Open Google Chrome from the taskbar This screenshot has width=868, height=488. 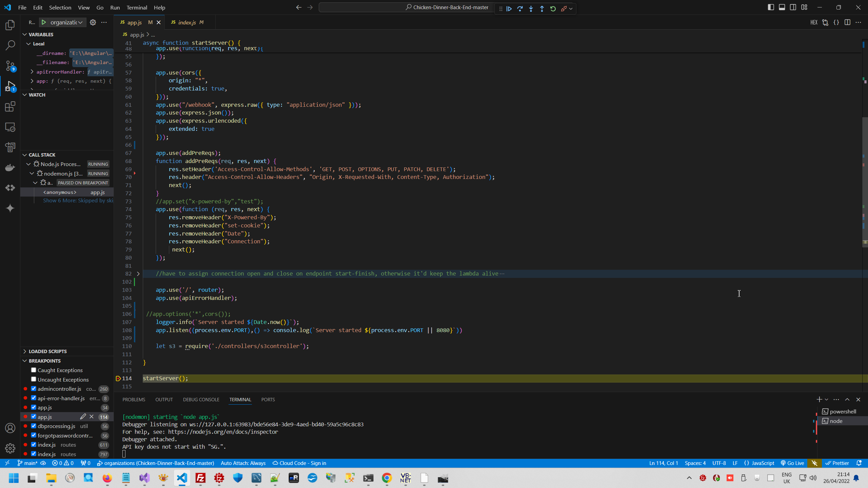387,478
